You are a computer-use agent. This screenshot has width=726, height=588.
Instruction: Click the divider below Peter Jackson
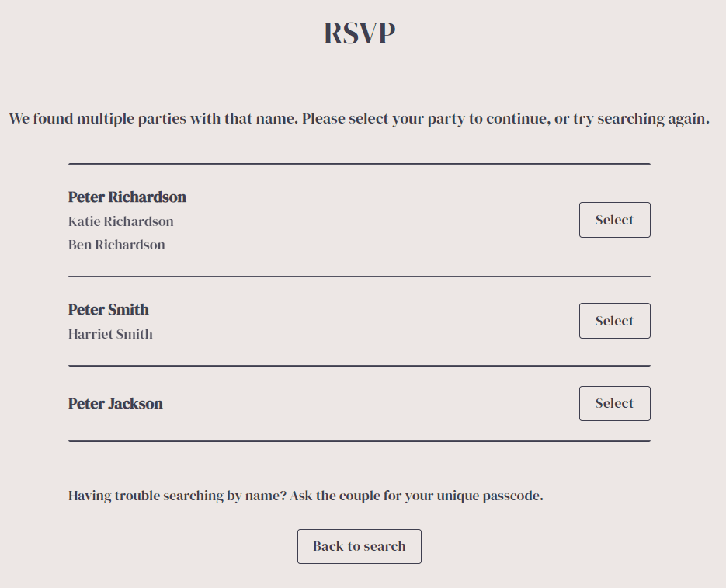pyautogui.click(x=359, y=439)
